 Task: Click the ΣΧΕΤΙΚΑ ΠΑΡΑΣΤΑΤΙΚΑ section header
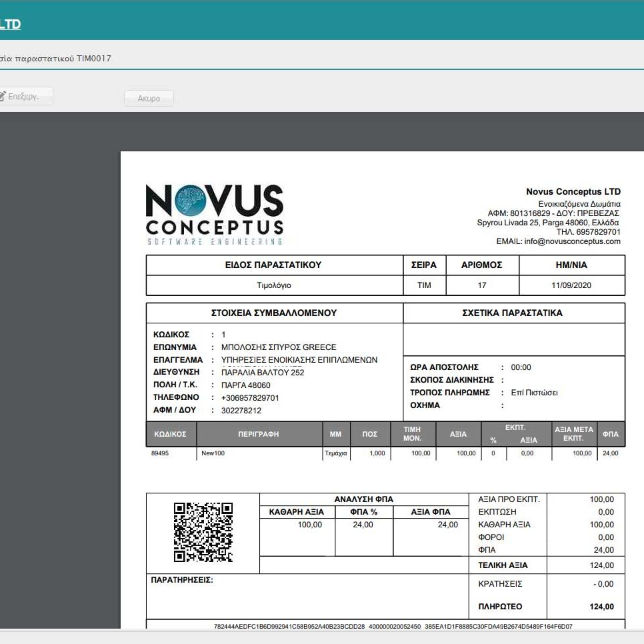[x=512, y=313]
